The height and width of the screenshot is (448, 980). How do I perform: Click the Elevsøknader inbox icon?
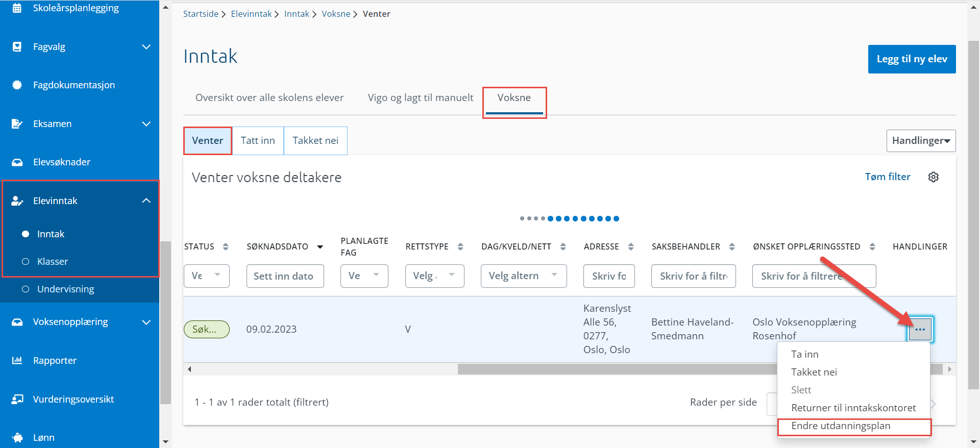coord(17,162)
